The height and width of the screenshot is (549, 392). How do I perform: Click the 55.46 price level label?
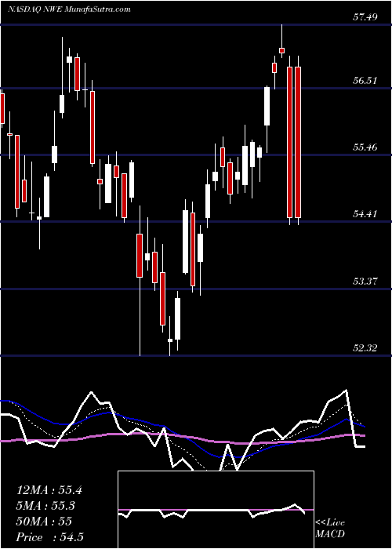[x=365, y=147]
